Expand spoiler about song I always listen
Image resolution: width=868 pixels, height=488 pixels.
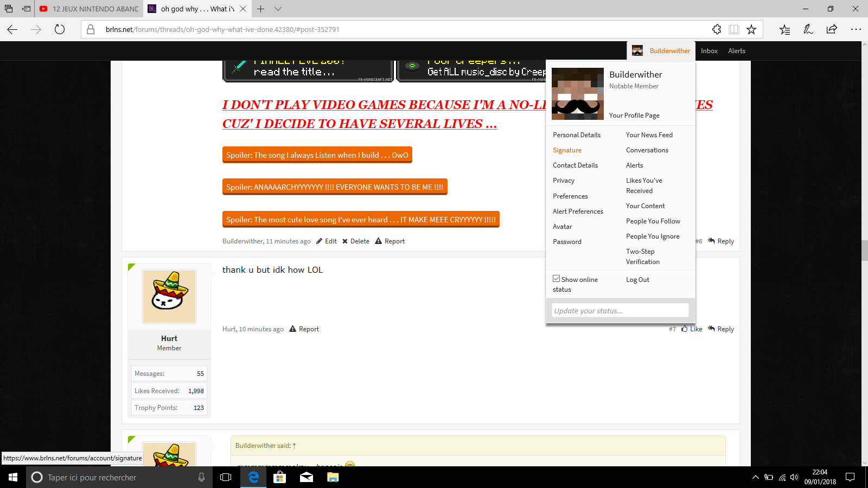[x=317, y=155]
